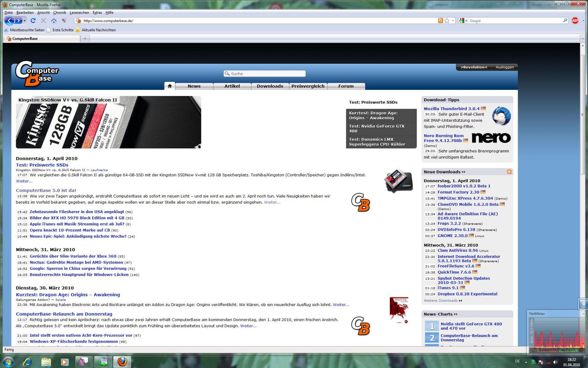Click the Ausloggen link

[504, 67]
